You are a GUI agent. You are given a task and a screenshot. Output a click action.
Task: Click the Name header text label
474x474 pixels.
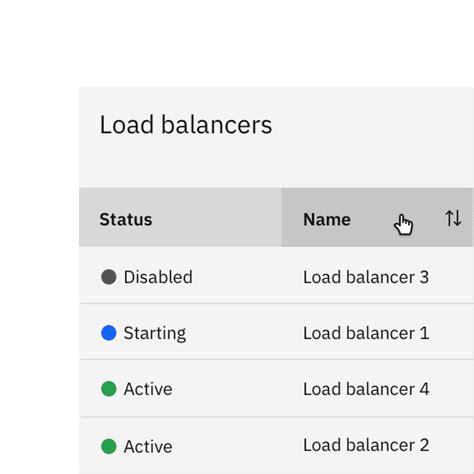[327, 219]
